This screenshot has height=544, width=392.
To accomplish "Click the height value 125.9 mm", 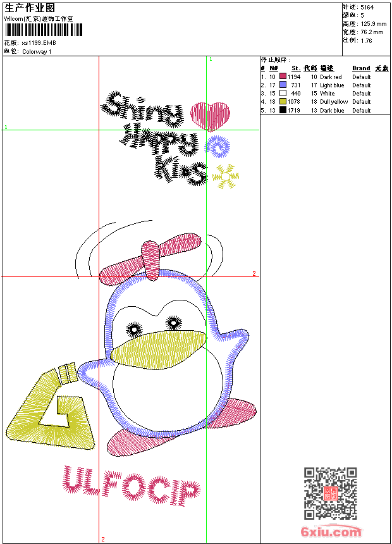I will point(374,24).
